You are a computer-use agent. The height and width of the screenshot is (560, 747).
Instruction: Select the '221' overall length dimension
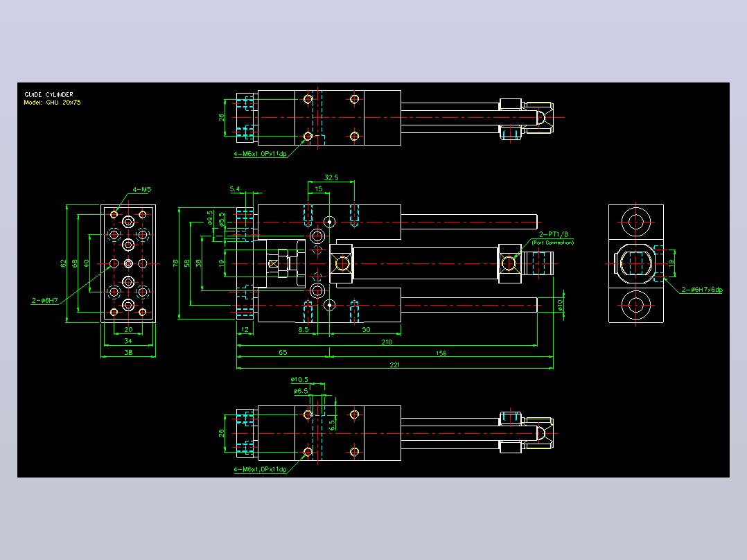[x=394, y=365]
